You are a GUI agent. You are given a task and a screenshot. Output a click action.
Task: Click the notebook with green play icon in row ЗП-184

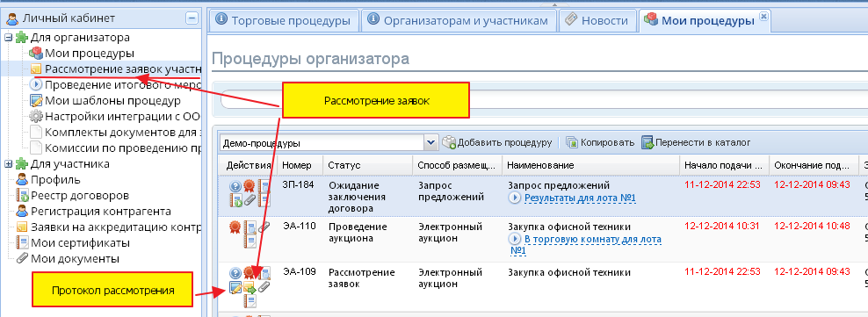[x=235, y=200]
